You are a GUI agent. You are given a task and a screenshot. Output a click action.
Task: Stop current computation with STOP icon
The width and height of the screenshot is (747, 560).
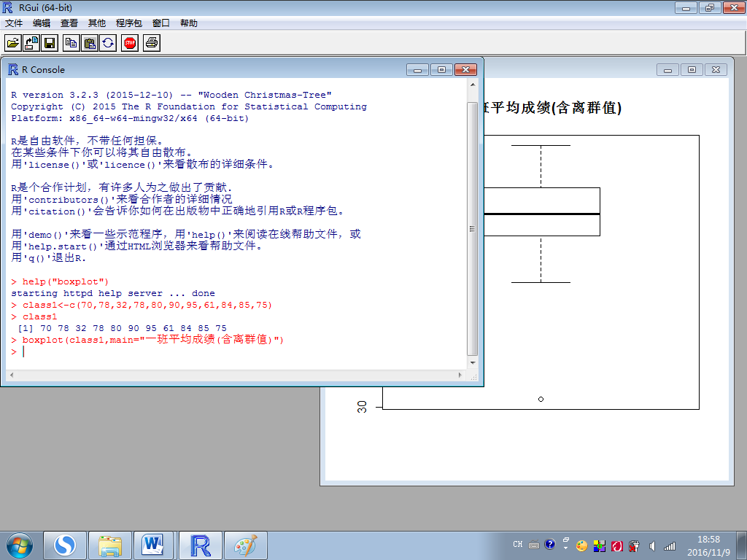coord(130,43)
